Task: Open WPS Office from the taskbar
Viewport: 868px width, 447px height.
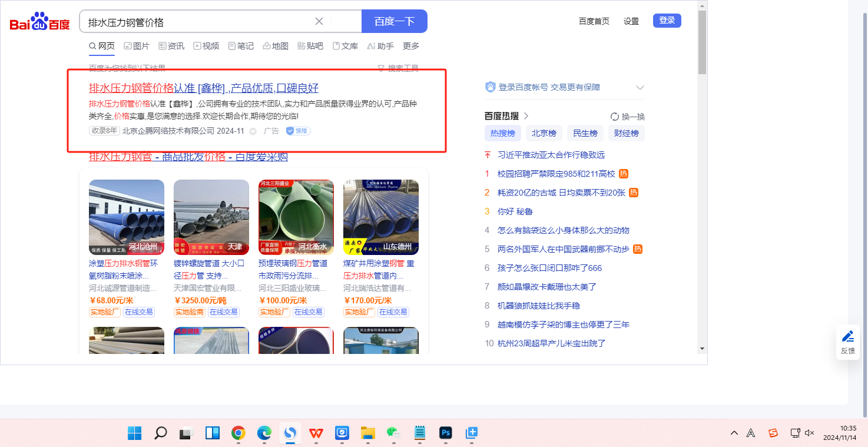Action: coord(316,433)
